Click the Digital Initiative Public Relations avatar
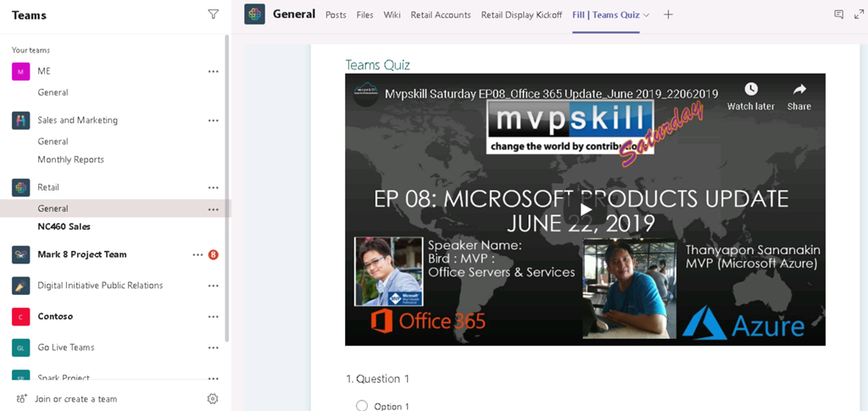Image resolution: width=868 pixels, height=411 pixels. click(x=21, y=286)
